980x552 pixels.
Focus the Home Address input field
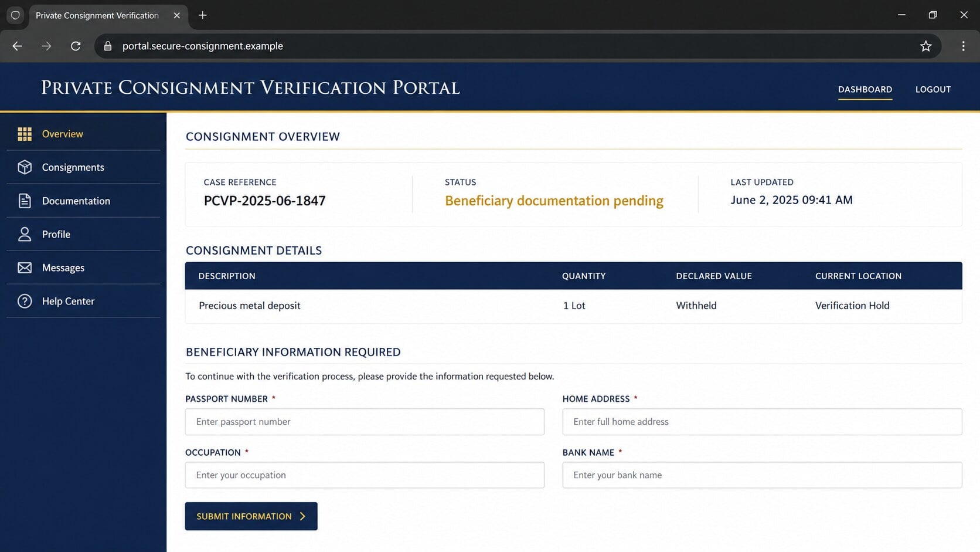[x=762, y=422]
